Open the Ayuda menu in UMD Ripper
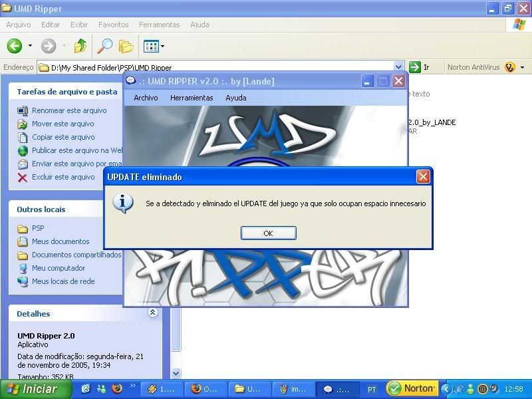The image size is (532, 399). (x=236, y=98)
